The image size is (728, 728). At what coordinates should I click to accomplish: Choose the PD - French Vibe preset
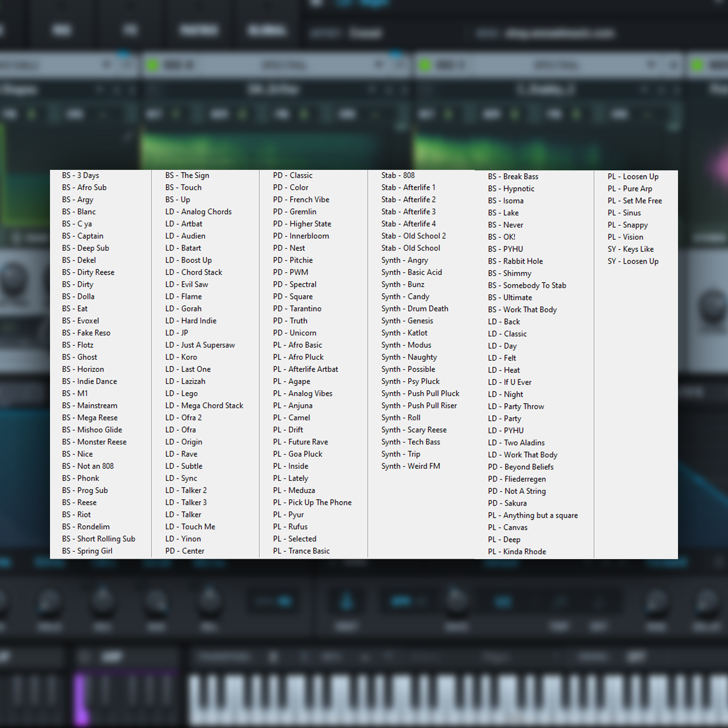click(301, 199)
